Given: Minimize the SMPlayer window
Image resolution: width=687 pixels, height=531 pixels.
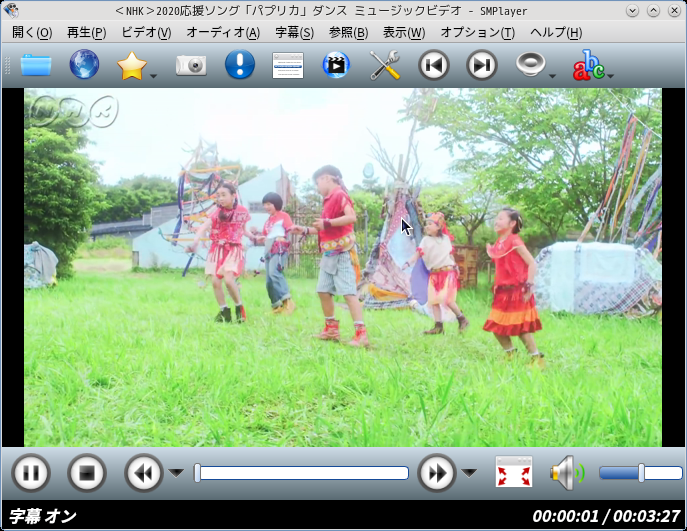Looking at the screenshot, I should point(632,11).
